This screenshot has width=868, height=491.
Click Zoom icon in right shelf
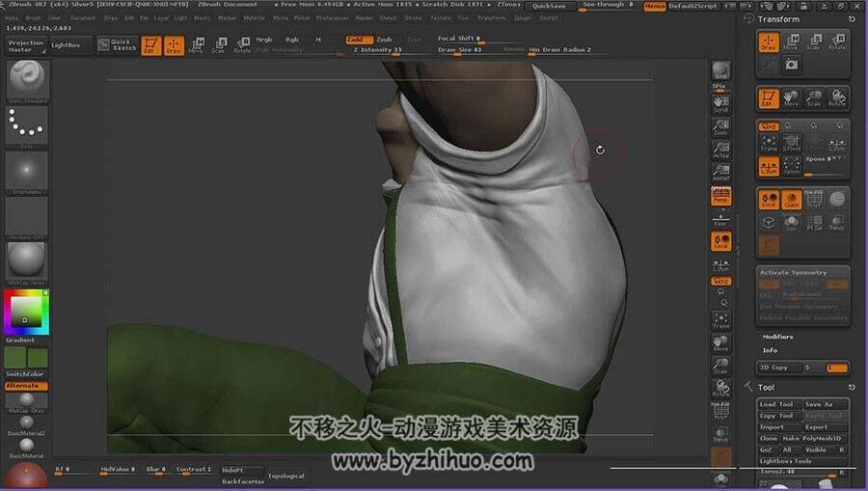(720, 127)
